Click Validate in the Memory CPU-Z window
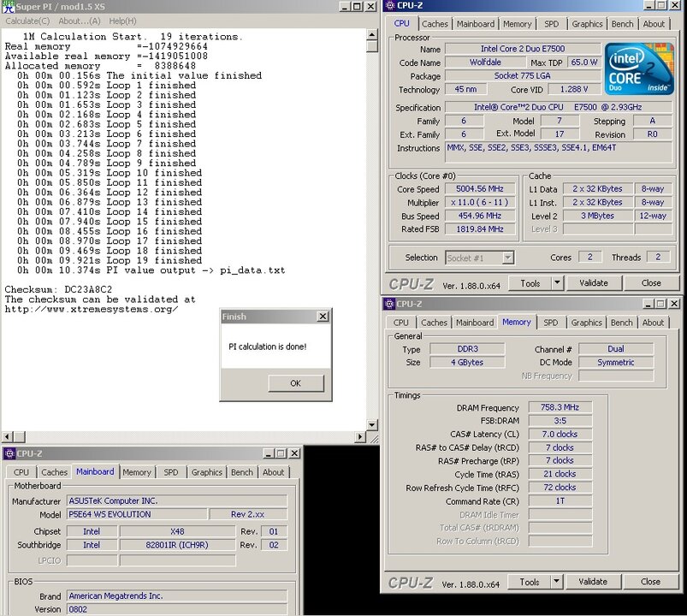The width and height of the screenshot is (687, 616). (x=593, y=583)
